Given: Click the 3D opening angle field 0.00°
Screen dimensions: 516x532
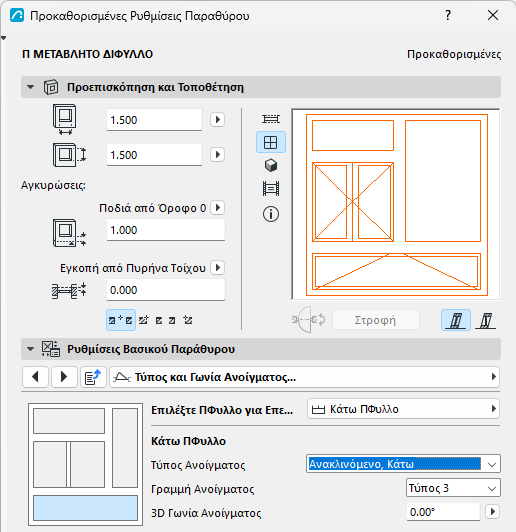Looking at the screenshot, I should 443,512.
